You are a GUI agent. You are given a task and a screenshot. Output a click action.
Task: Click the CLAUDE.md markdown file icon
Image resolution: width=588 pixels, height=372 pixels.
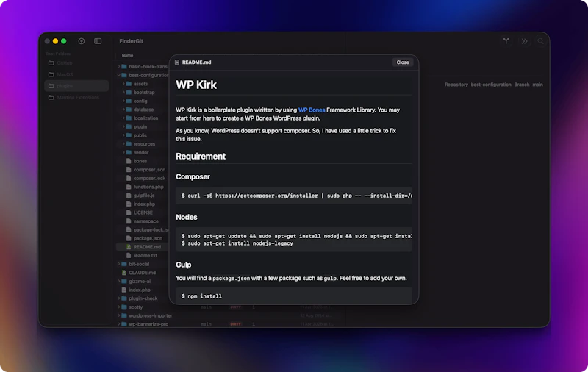coord(124,273)
